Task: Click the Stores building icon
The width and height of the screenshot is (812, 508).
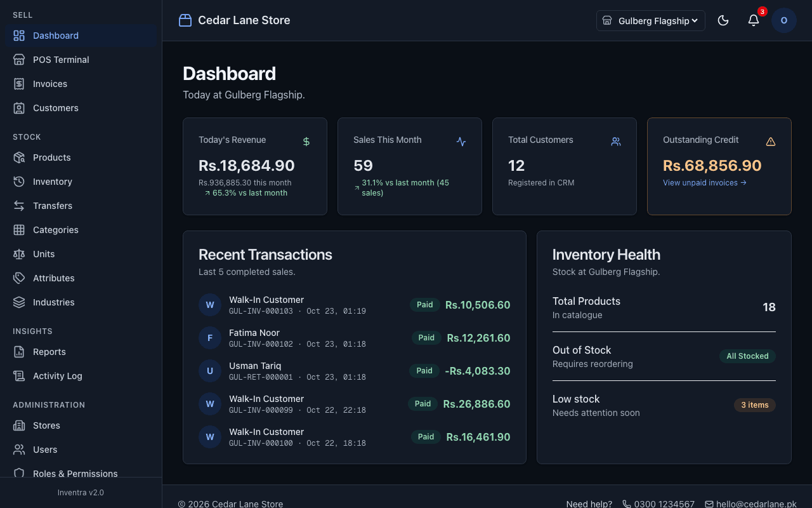Action: [x=19, y=425]
